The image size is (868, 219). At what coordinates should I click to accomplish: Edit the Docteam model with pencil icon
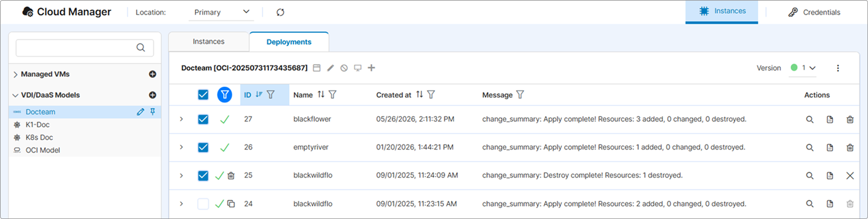pyautogui.click(x=141, y=112)
